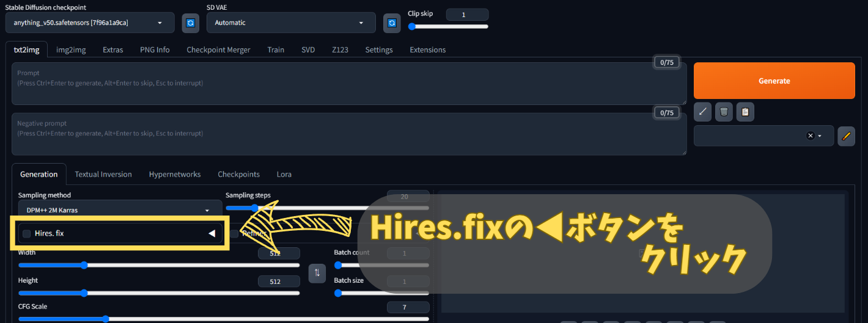868x323 pixels.
Task: Expand the Hires. fix panel triangle
Action: pos(211,233)
